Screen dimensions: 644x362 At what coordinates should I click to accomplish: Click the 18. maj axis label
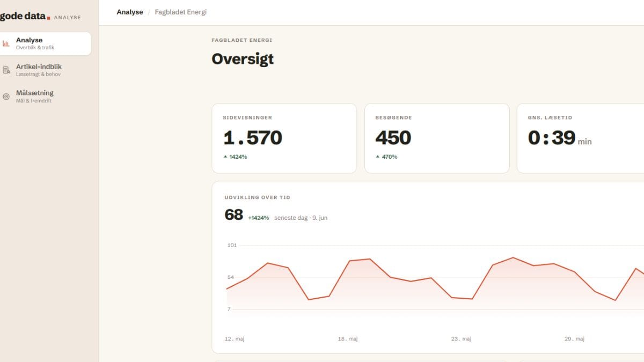[348, 339]
